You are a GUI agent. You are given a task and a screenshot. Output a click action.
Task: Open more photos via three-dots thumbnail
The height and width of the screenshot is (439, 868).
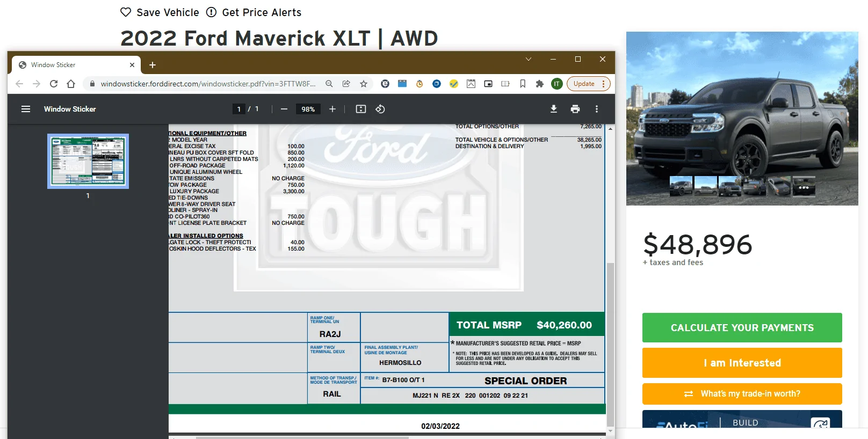coord(804,186)
